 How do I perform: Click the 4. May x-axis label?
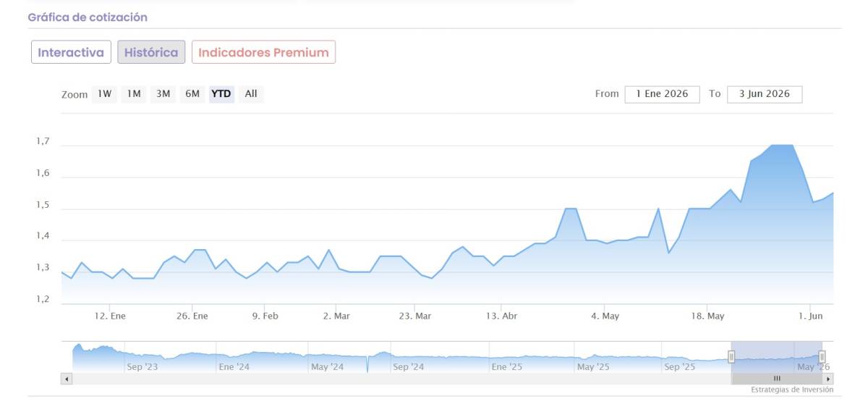(605, 316)
